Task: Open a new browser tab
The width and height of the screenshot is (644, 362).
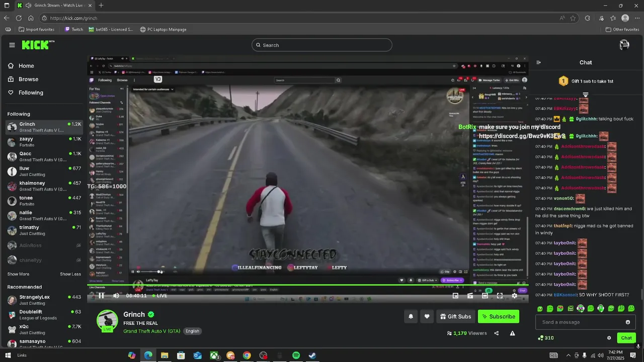Action: (x=101, y=6)
